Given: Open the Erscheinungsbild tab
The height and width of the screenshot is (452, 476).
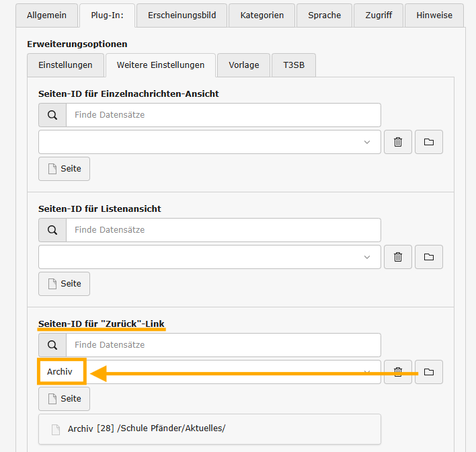Looking at the screenshot, I should [x=182, y=15].
